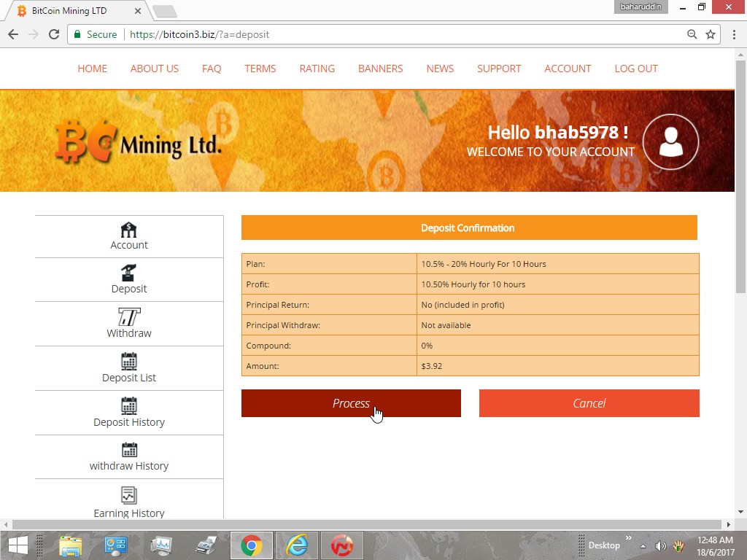Screen dimensions: 747x560
Task: Open the NEWS menu link
Action: 440,69
